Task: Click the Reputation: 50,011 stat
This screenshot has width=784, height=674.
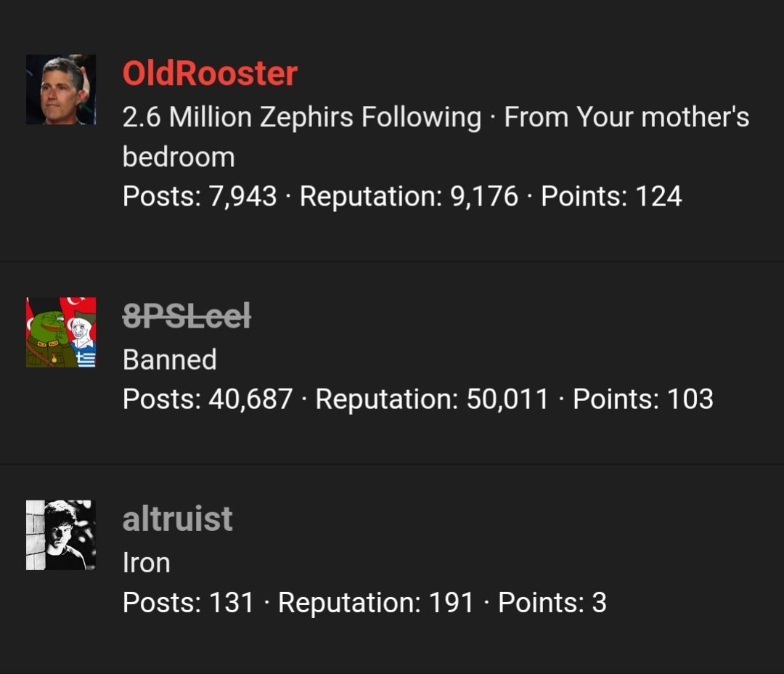Action: tap(432, 399)
